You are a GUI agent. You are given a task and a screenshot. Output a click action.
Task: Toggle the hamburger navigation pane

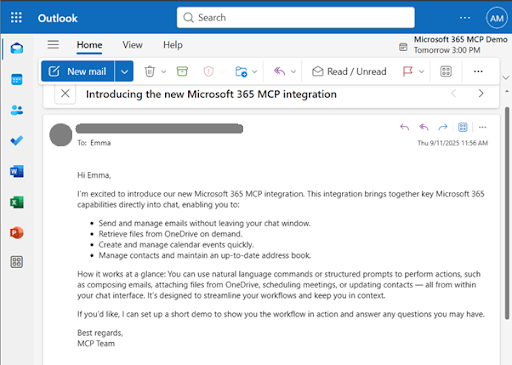tap(53, 45)
